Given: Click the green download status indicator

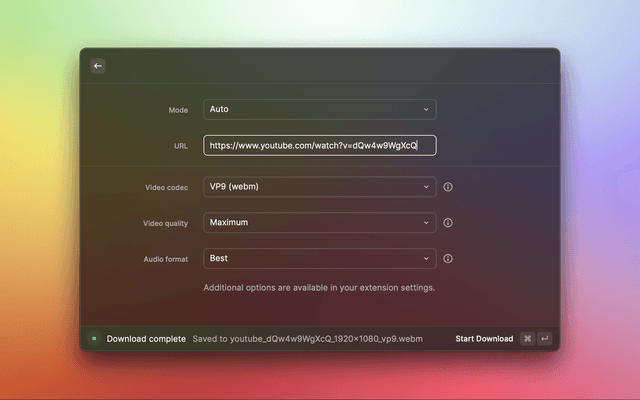Looking at the screenshot, I should click(94, 339).
